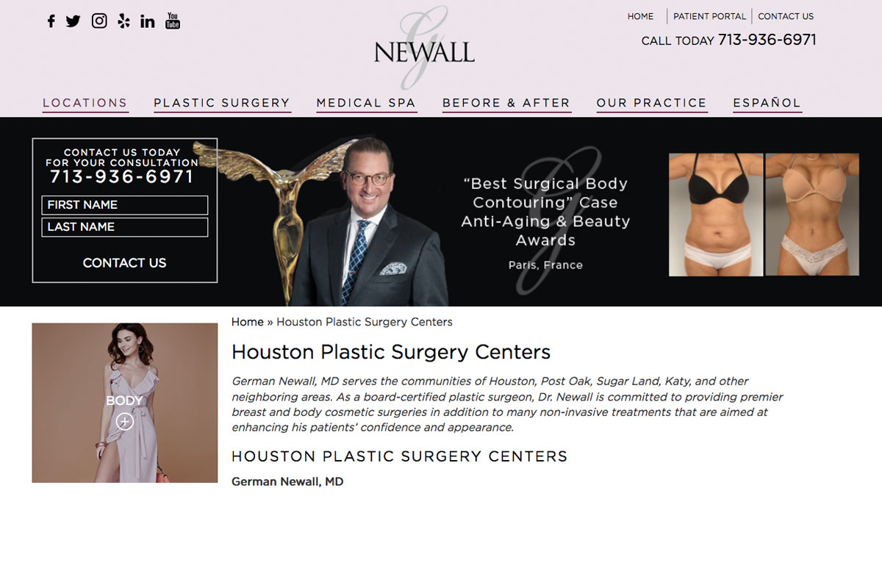Open the Plastic Surgery menu
The width and height of the screenshot is (882, 588).
(x=222, y=103)
